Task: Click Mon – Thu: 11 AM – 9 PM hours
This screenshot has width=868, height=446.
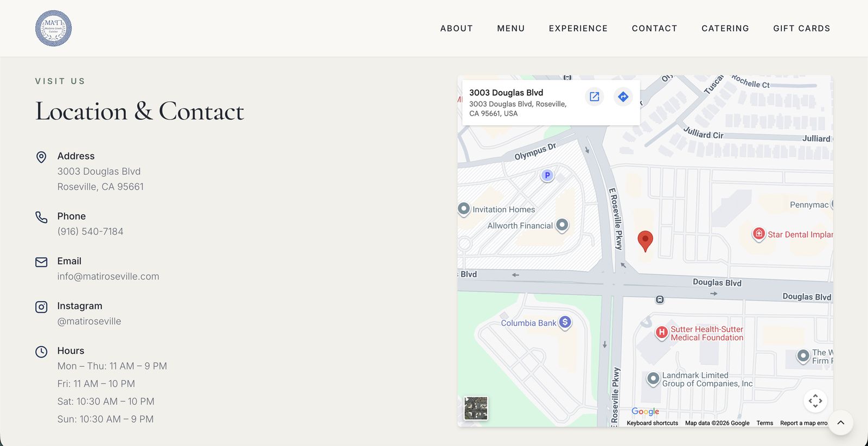Action: (x=112, y=366)
